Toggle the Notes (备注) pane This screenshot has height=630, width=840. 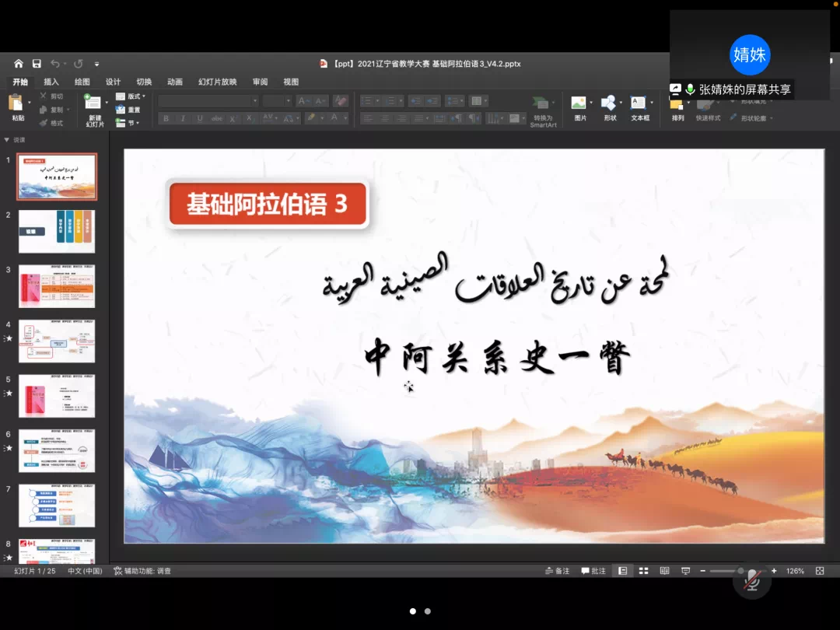pyautogui.click(x=557, y=571)
